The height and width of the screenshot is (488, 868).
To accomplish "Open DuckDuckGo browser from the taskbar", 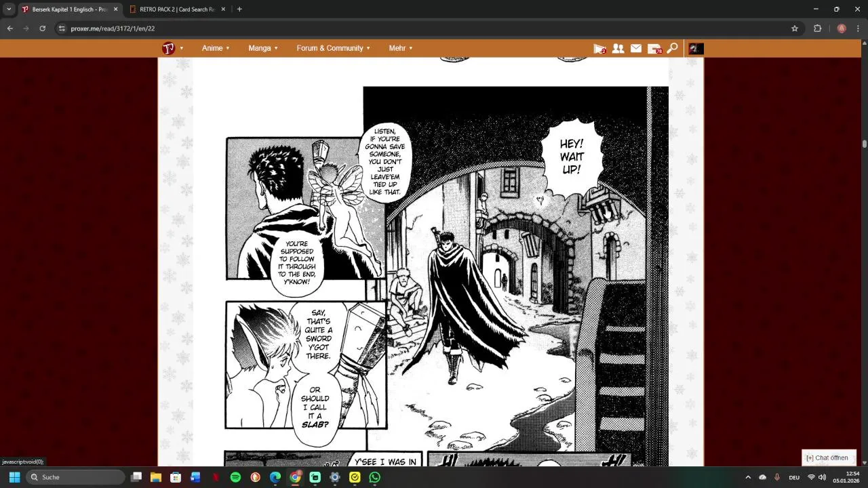I will [x=256, y=477].
